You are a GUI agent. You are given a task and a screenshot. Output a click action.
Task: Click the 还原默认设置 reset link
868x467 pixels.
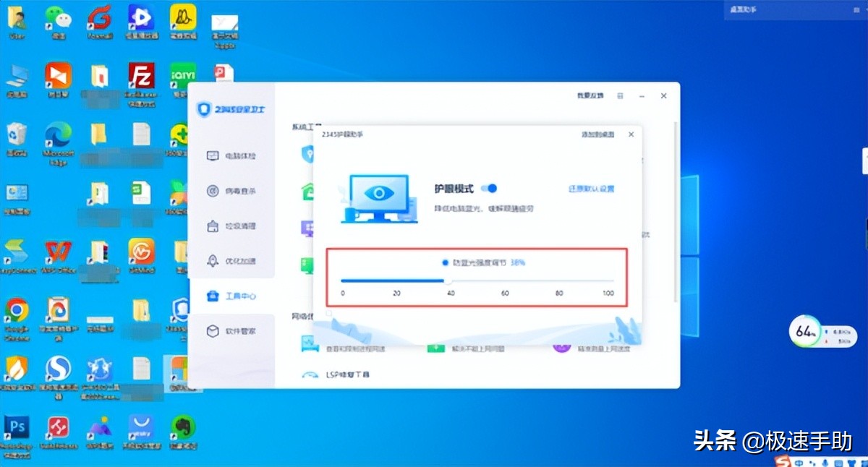click(593, 188)
